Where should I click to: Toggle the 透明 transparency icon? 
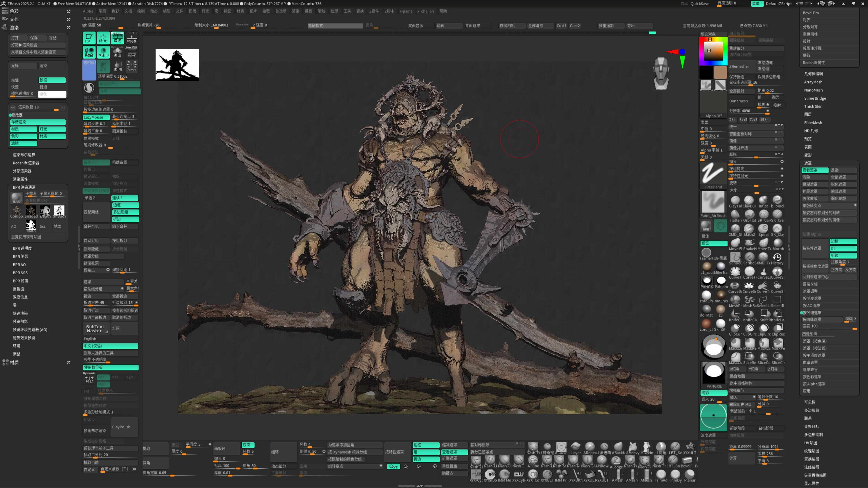tap(118, 66)
